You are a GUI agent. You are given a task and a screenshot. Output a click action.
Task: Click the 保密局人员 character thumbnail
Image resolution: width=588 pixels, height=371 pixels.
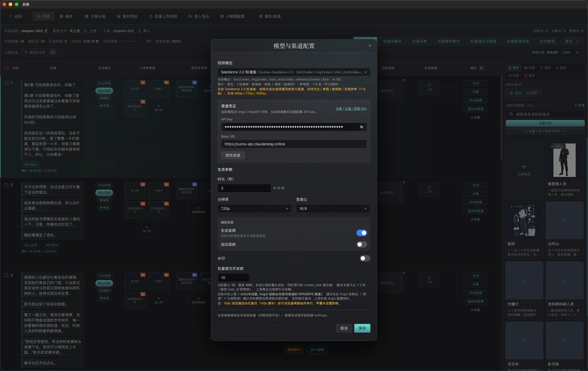(x=564, y=160)
